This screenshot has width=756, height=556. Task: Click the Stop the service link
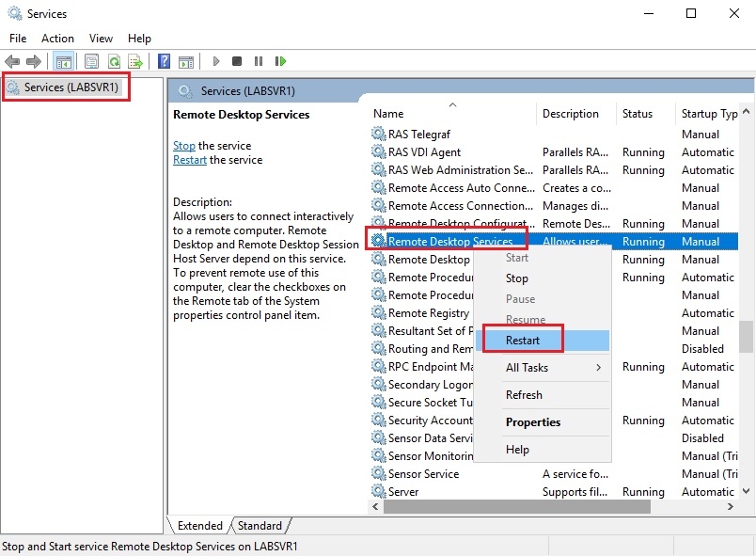(x=184, y=146)
